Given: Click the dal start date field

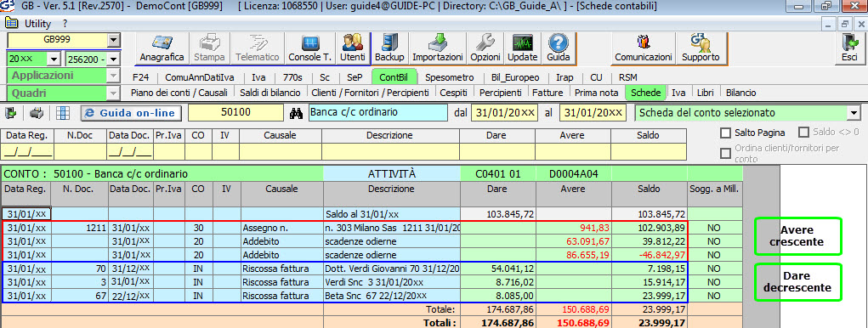Looking at the screenshot, I should click(x=504, y=113).
